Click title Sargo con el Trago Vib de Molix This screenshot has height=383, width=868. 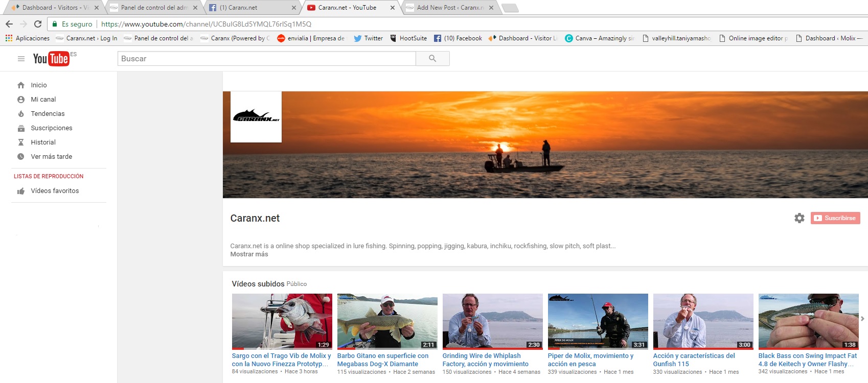click(282, 360)
